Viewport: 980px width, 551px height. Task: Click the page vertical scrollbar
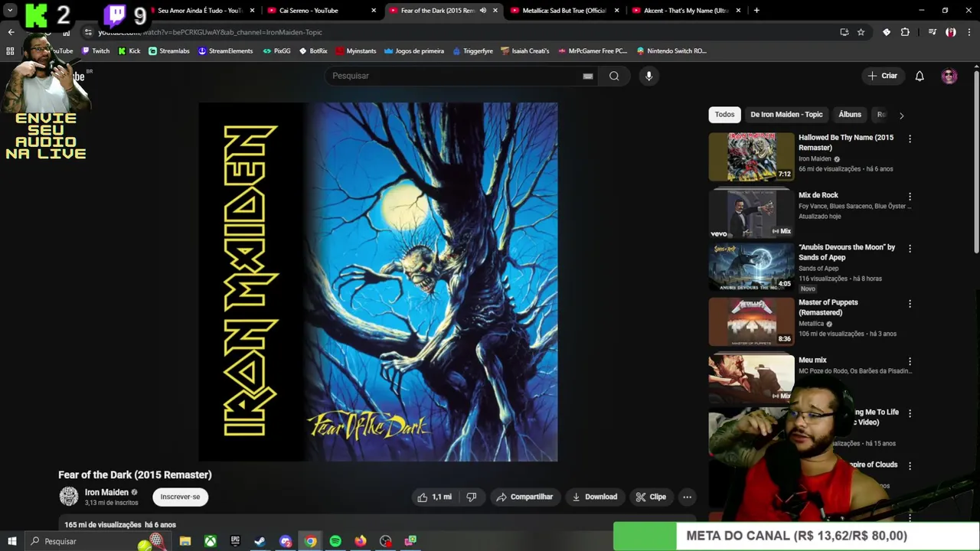(x=976, y=161)
